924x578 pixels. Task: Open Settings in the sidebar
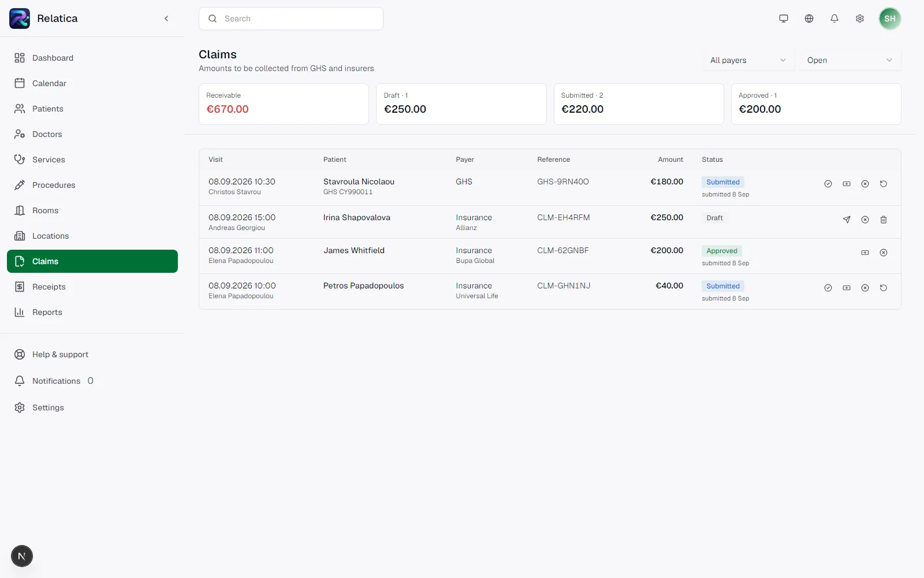[x=92, y=407]
